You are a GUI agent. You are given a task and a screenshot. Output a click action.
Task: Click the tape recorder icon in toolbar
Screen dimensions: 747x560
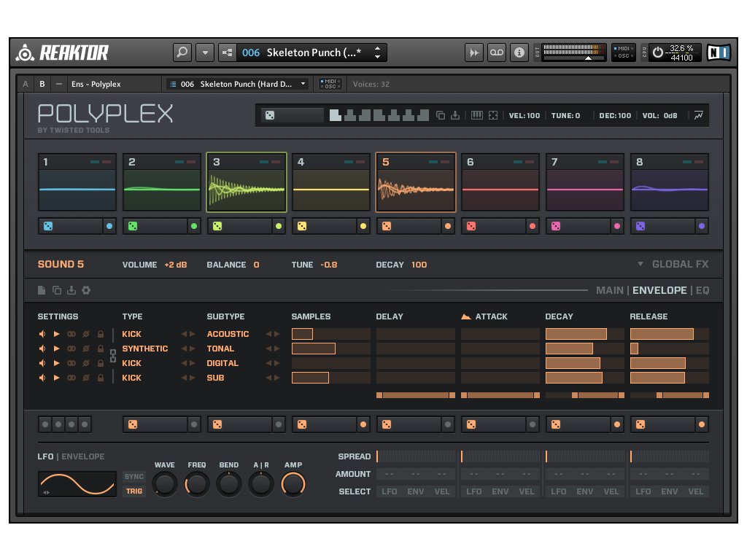pos(496,52)
